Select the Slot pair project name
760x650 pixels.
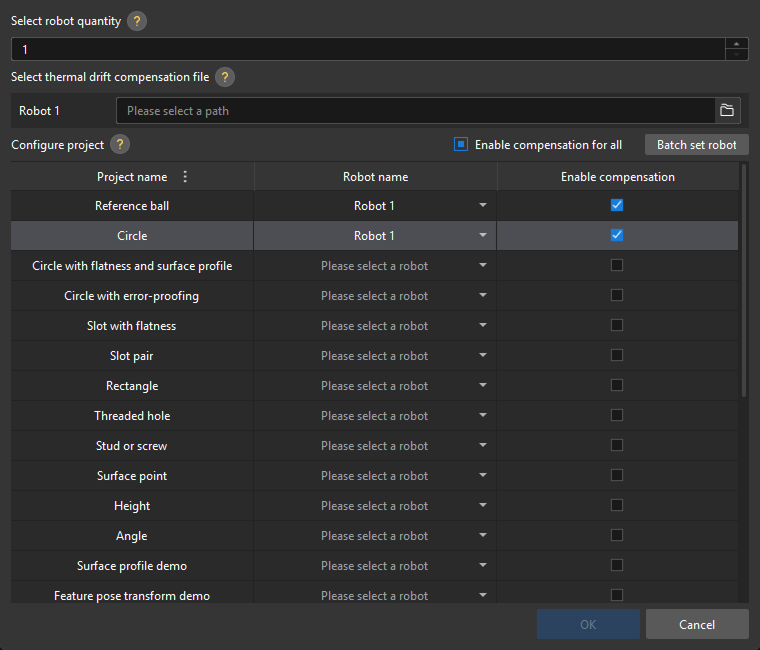coord(131,356)
